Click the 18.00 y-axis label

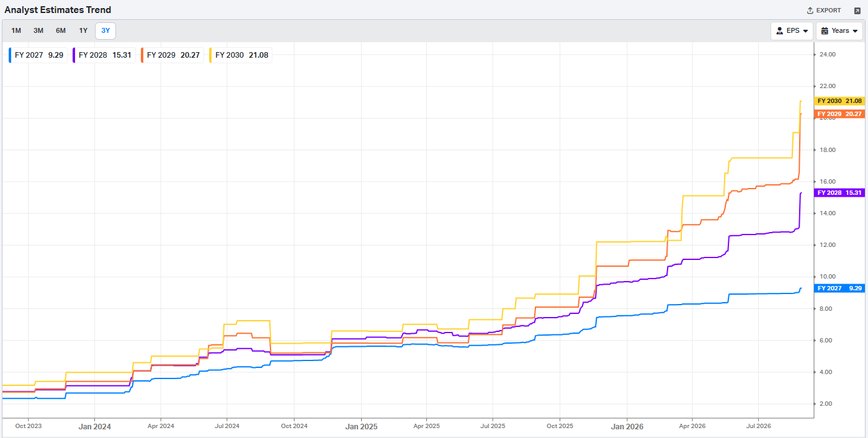coord(828,150)
